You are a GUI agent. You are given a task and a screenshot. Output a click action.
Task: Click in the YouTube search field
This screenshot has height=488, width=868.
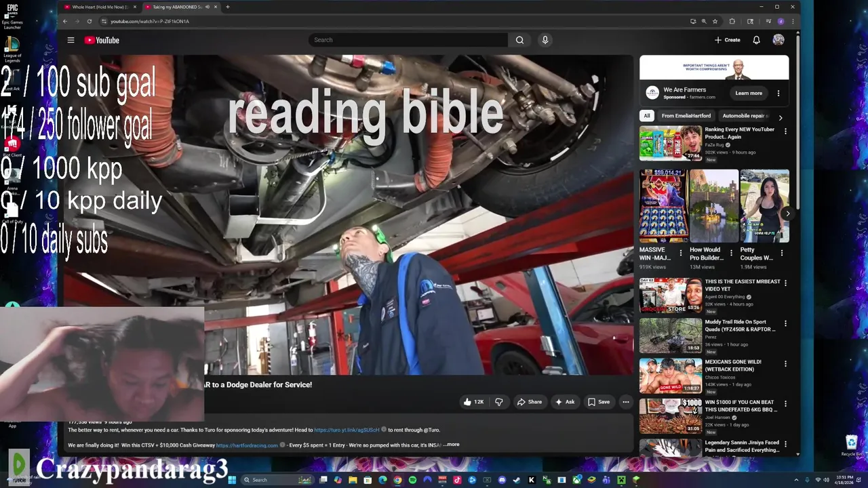(408, 40)
